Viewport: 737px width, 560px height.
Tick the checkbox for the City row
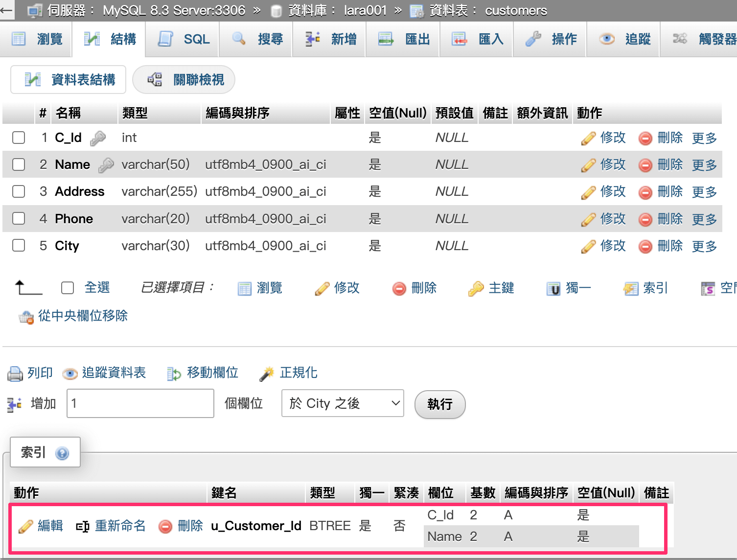pyautogui.click(x=19, y=245)
